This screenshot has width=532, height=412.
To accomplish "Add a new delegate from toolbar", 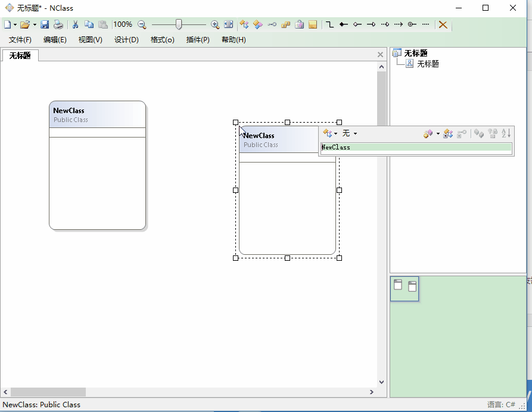I will [299, 24].
